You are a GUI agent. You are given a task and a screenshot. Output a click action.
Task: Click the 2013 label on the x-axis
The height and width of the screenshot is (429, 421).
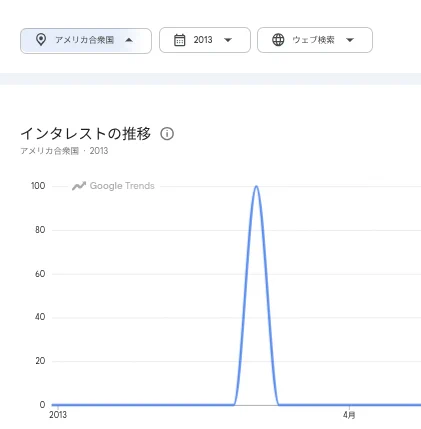point(58,415)
